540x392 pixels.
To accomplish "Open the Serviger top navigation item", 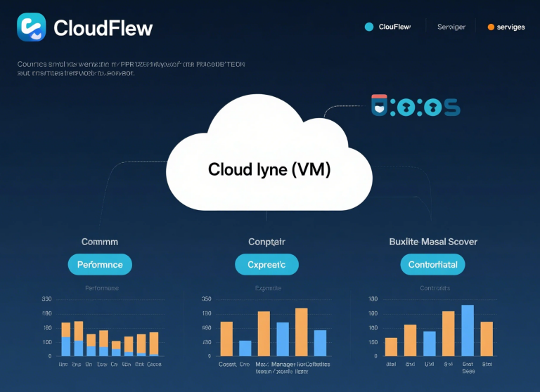I will pyautogui.click(x=451, y=27).
